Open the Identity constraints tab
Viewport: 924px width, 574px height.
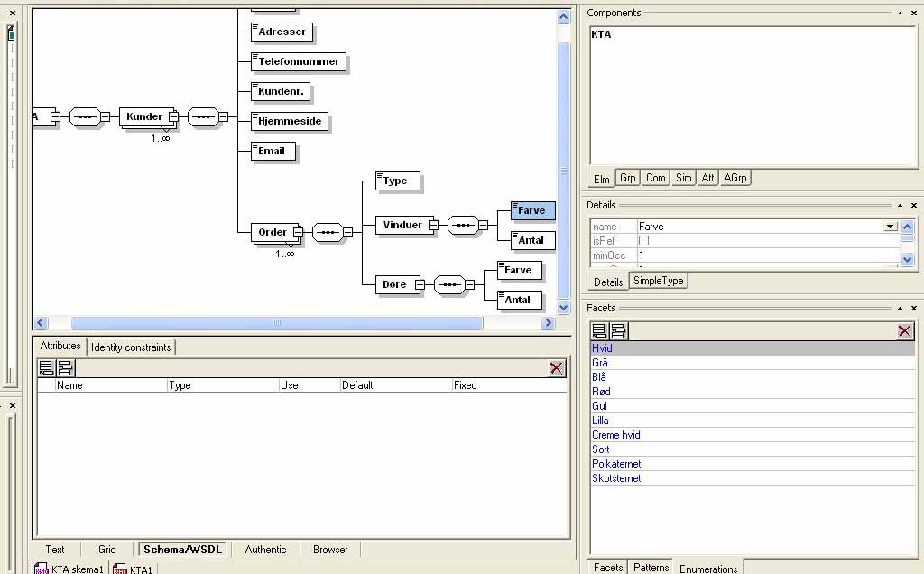coord(131,347)
